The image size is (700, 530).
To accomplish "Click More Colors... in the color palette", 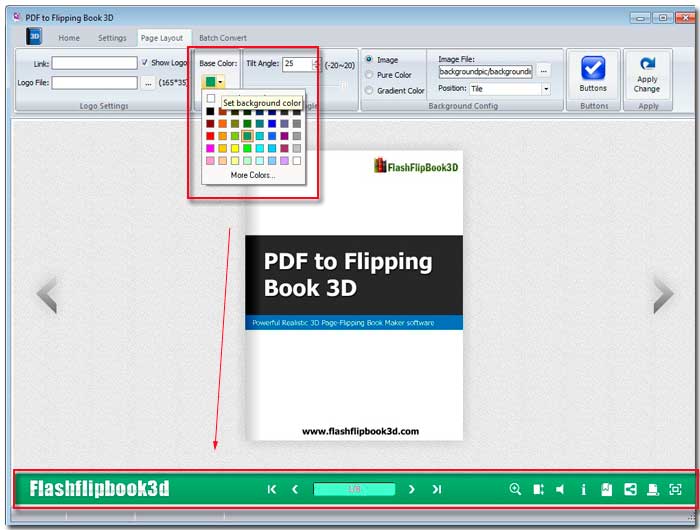I will pyautogui.click(x=253, y=175).
